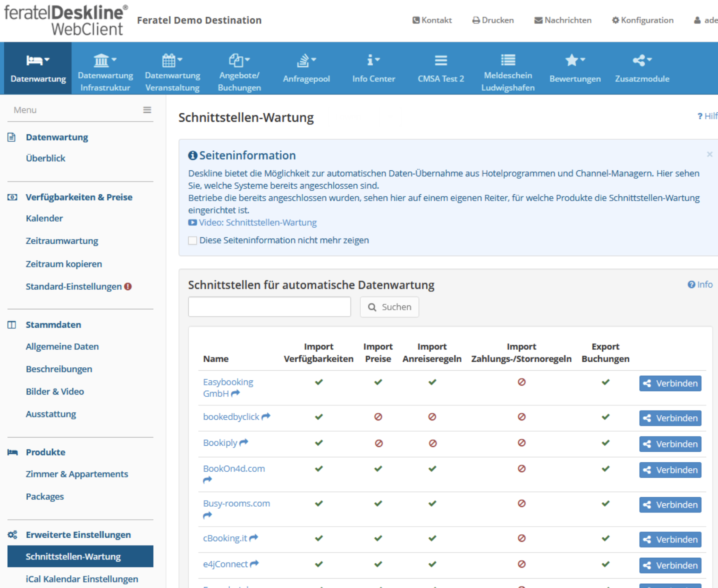Close the Seiteninformation box

(709, 154)
